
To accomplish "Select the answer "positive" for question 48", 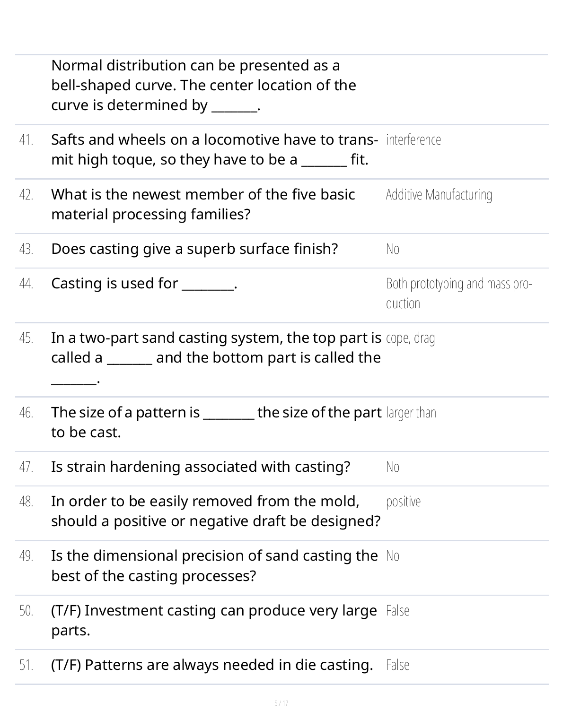I will point(403,502).
